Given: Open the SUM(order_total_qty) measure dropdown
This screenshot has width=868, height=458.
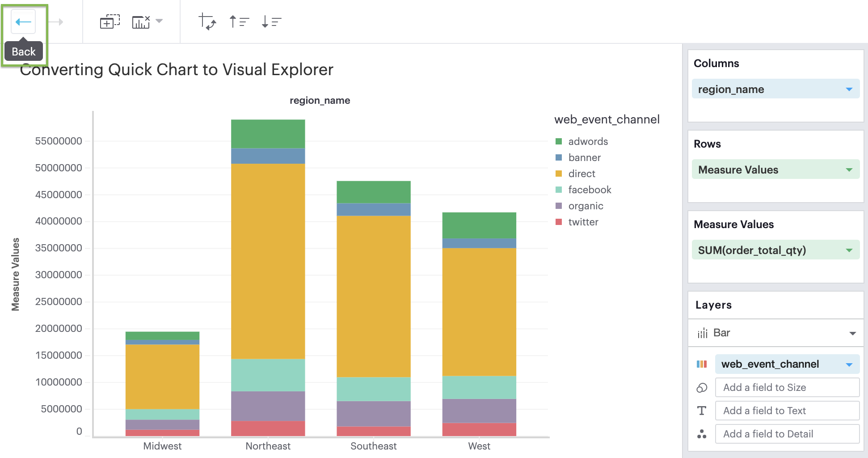Looking at the screenshot, I should 849,250.
